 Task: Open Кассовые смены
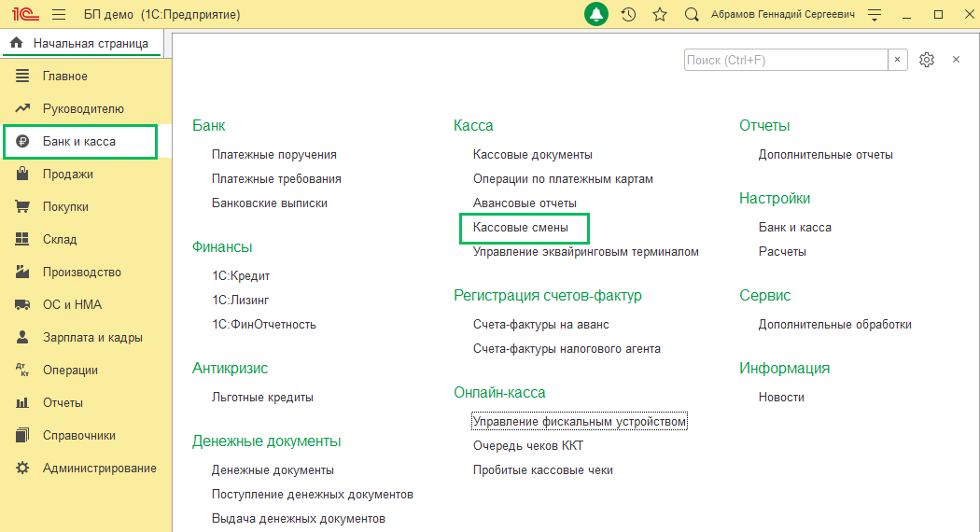click(x=521, y=228)
